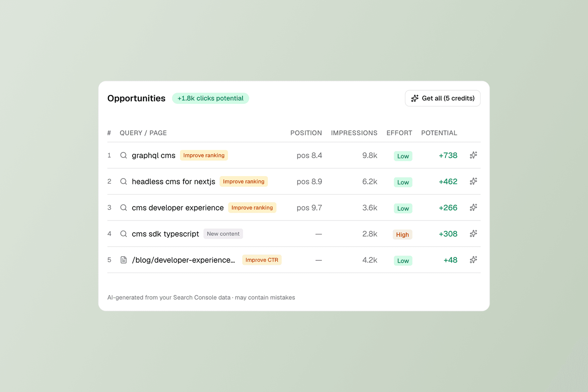
Task: Click the QUERY / PAGE column header
Action: 143,133
